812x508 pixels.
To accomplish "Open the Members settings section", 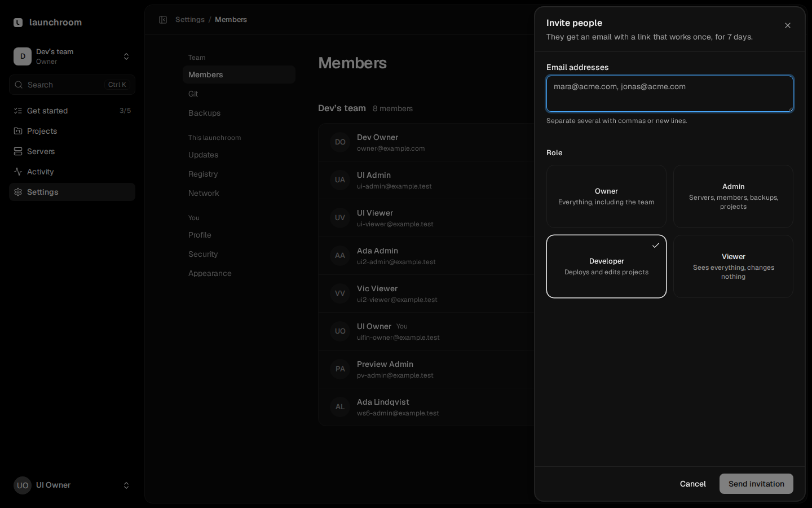I will pyautogui.click(x=239, y=75).
